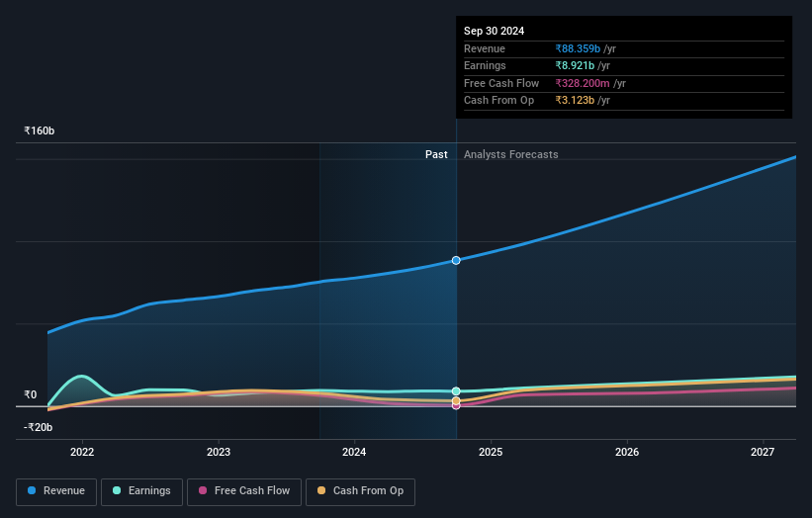812x518 pixels.
Task: Click the ₹160b y-axis label
Action: coord(39,130)
